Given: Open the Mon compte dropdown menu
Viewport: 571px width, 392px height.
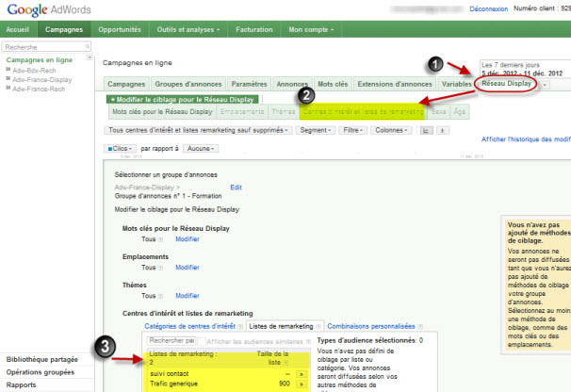Looking at the screenshot, I should tap(311, 29).
